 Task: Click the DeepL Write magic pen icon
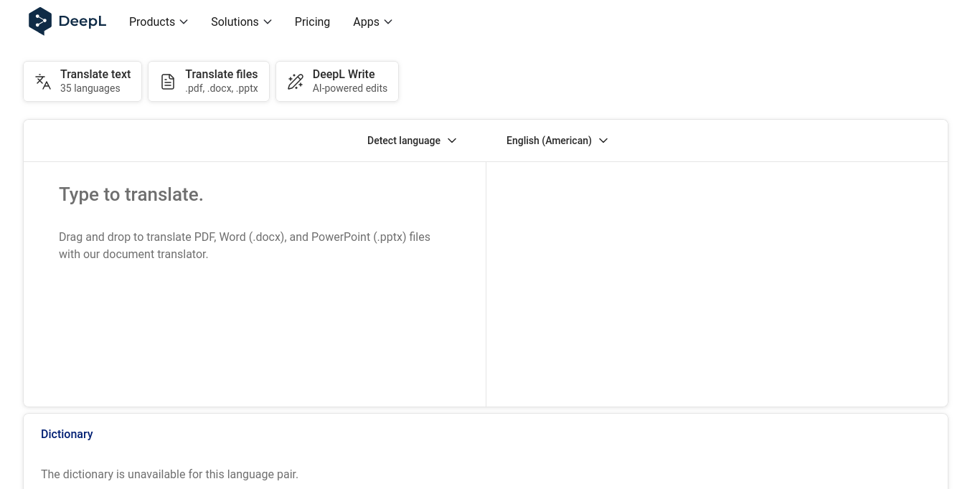296,81
